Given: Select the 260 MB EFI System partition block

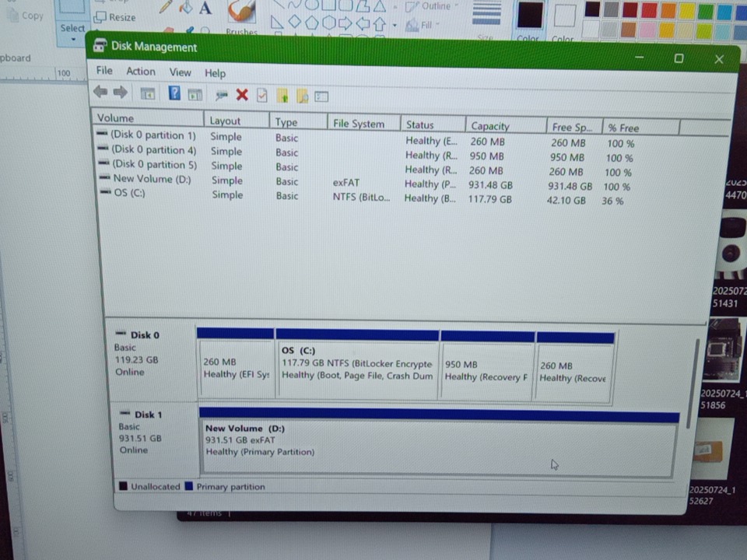Looking at the screenshot, I should 236,363.
